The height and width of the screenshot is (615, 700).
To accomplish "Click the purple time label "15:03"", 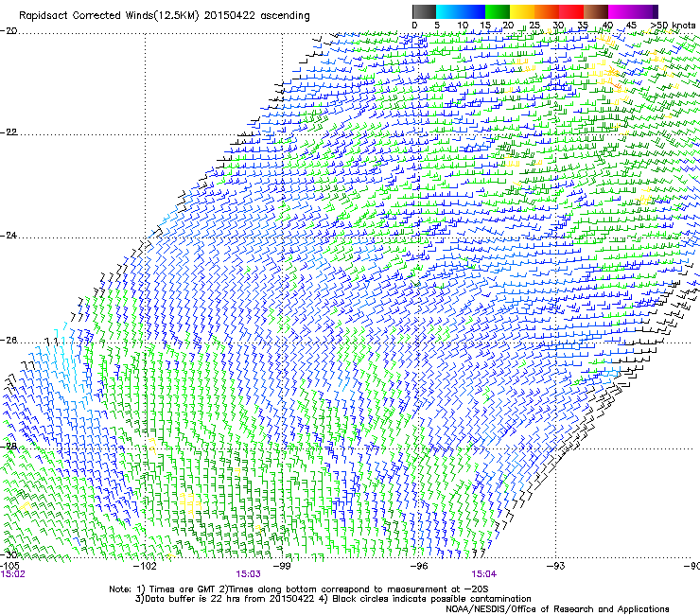I will 248,574.
